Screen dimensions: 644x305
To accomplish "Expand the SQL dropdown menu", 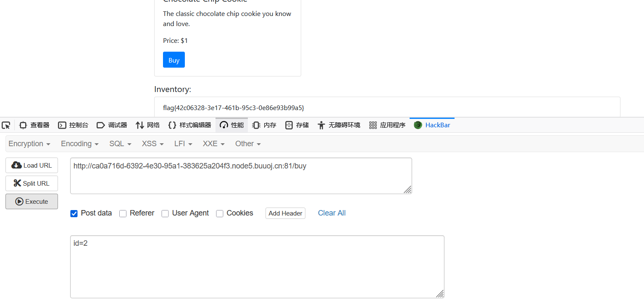I will pyautogui.click(x=120, y=144).
